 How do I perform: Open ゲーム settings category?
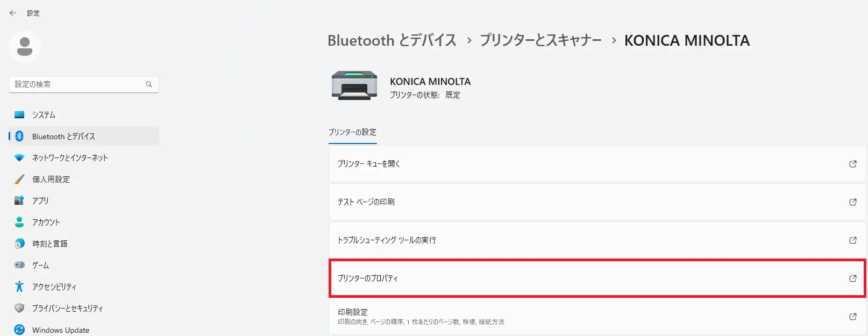tap(40, 266)
